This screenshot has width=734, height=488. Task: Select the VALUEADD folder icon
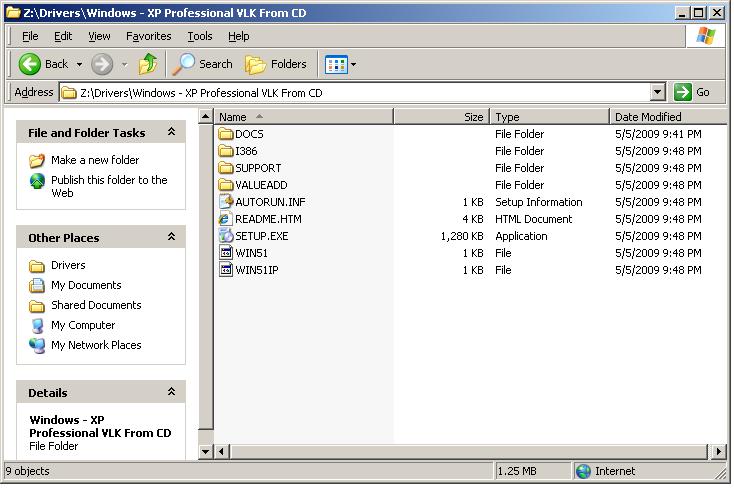pos(226,185)
